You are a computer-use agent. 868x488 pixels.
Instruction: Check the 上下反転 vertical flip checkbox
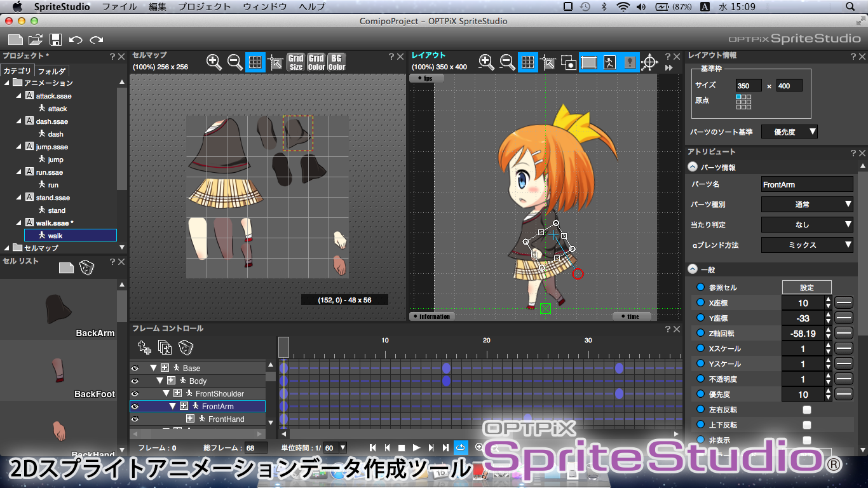pos(807,425)
